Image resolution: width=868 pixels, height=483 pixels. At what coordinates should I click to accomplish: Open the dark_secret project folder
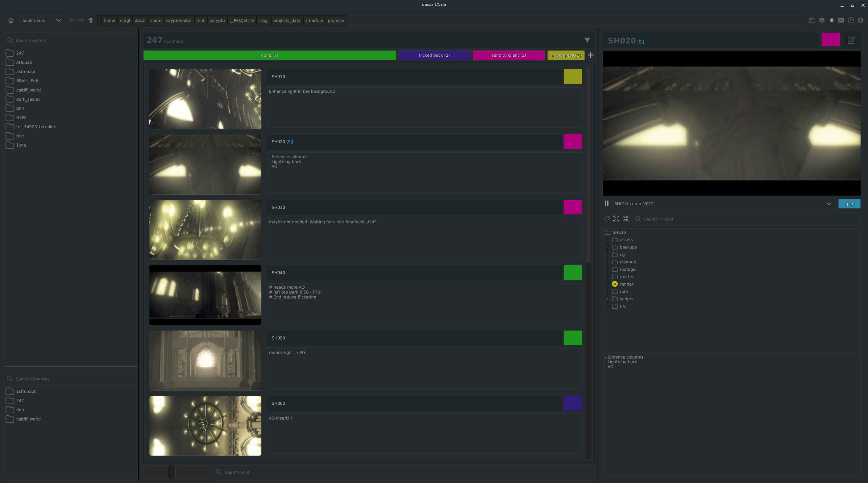pyautogui.click(x=28, y=99)
